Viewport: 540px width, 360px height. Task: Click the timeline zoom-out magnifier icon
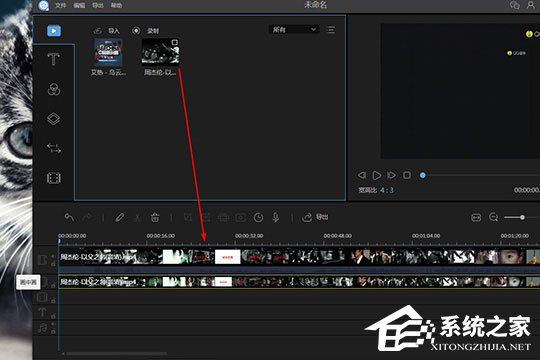click(x=494, y=217)
